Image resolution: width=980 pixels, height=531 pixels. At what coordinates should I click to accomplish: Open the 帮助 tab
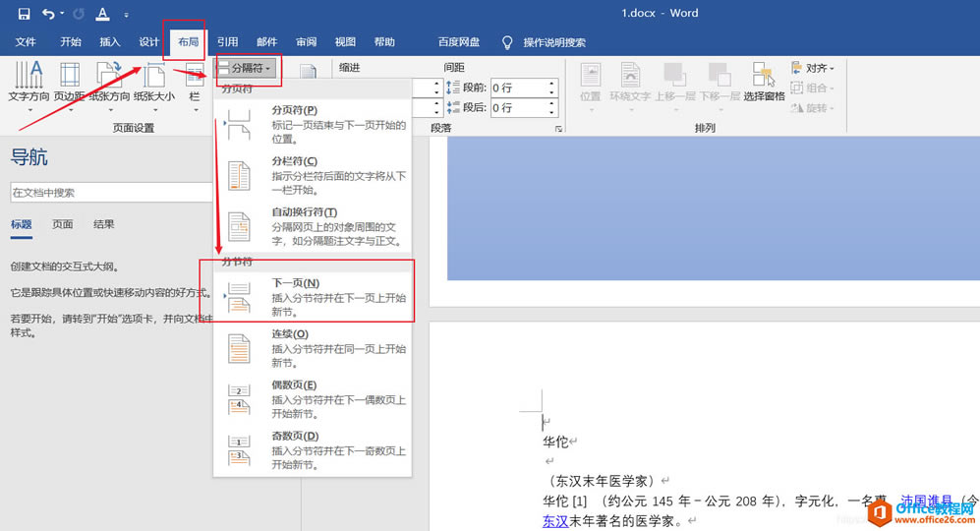384,42
